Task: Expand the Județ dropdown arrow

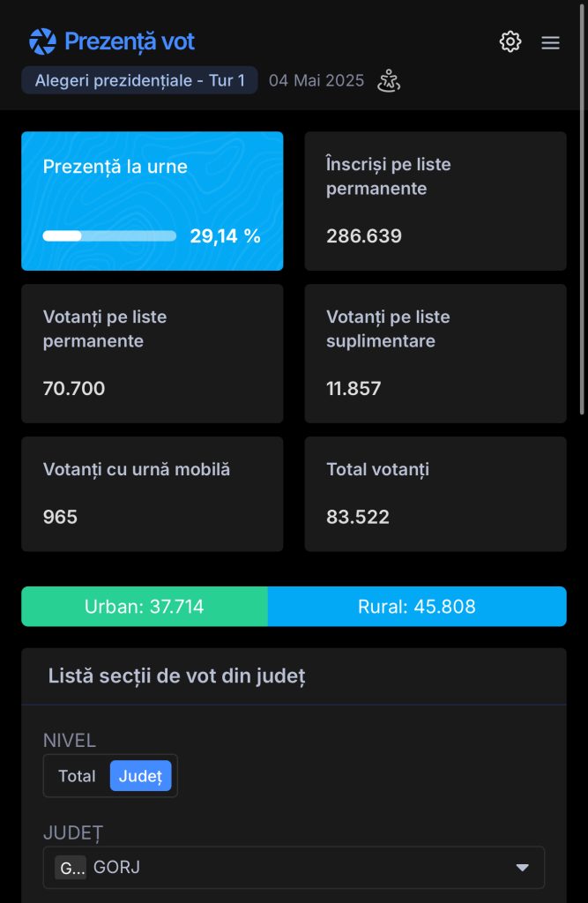Action: [x=522, y=868]
